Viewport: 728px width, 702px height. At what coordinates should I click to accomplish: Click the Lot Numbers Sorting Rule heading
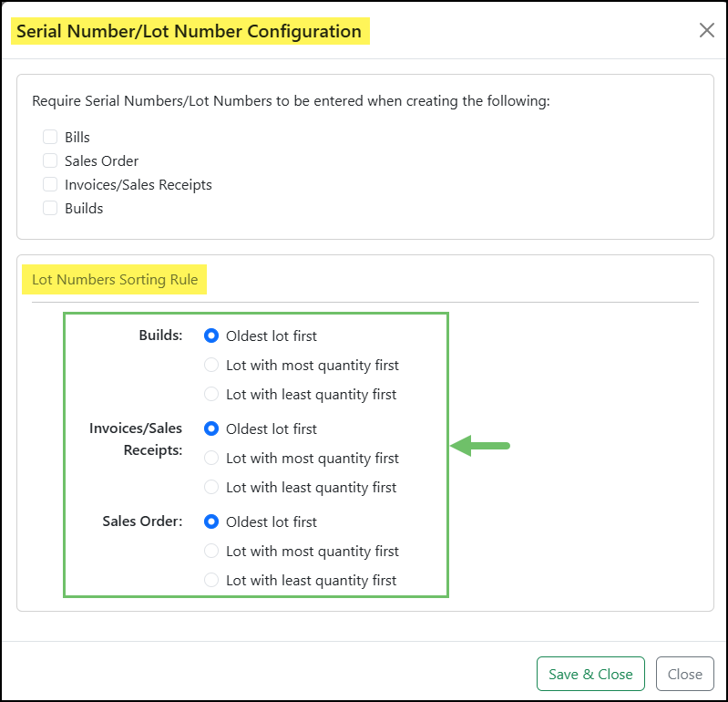coord(115,280)
